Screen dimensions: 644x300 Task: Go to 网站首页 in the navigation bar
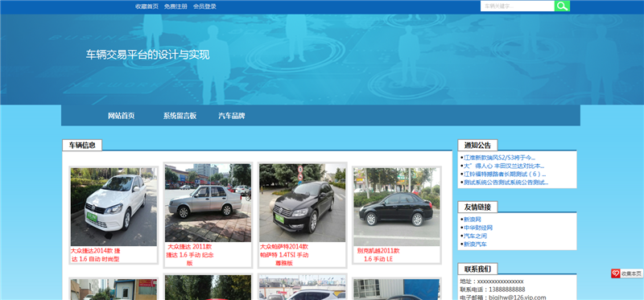[122, 116]
